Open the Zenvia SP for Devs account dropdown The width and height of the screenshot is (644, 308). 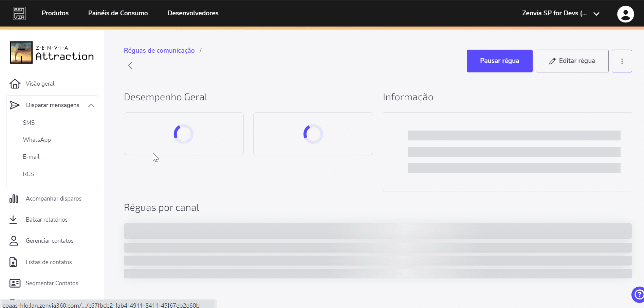[560, 13]
